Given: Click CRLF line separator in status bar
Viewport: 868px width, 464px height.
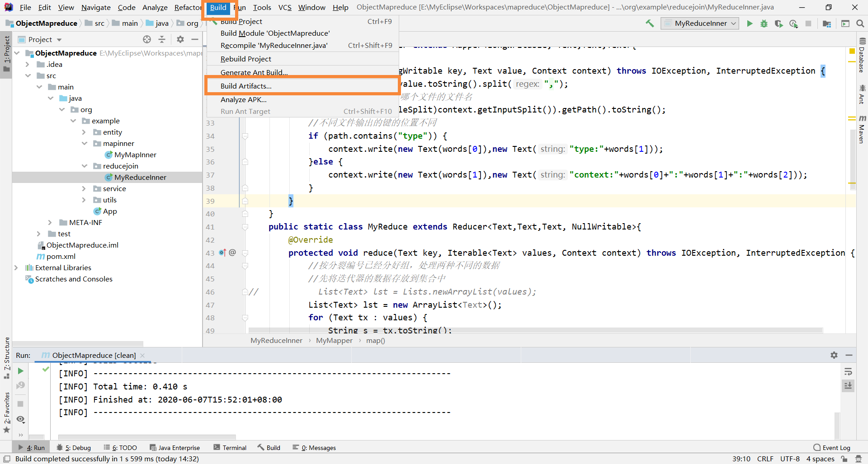Looking at the screenshot, I should pos(765,459).
